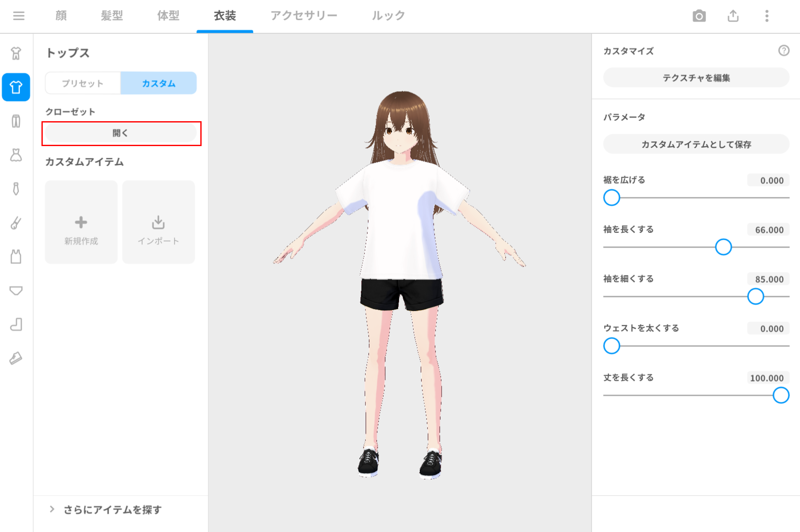The image size is (800, 532).
Task: Click the 袖を細くする slider handle
Action: point(756,297)
